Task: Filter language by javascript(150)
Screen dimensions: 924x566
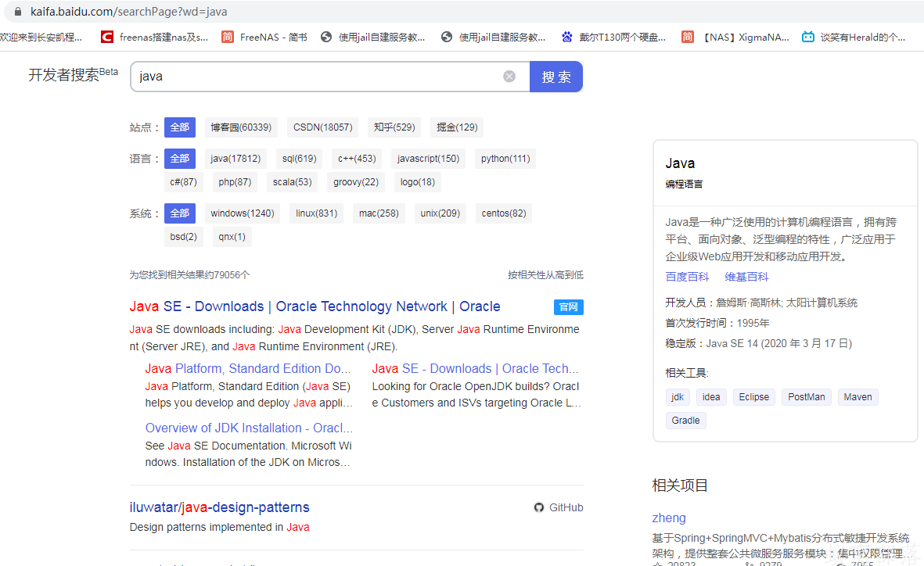Action: [429, 159]
